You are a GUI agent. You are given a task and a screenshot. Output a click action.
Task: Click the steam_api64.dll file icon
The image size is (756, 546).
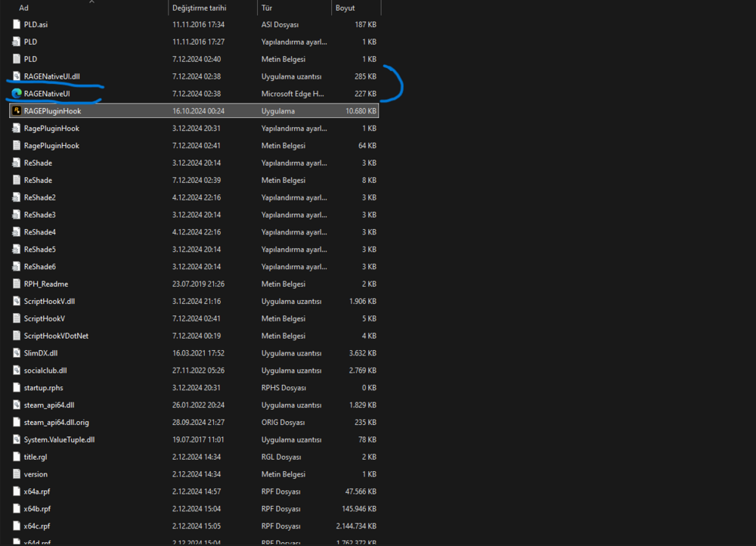click(17, 405)
